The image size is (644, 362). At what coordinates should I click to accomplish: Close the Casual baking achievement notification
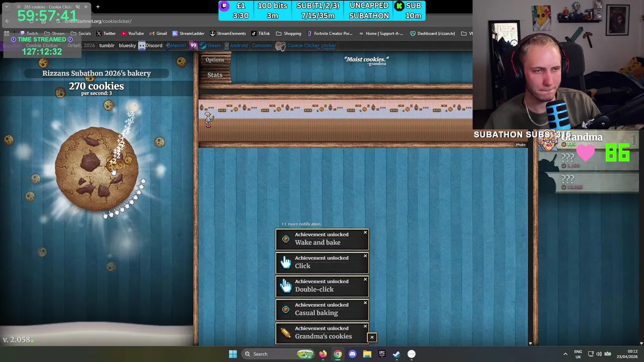pos(365,303)
